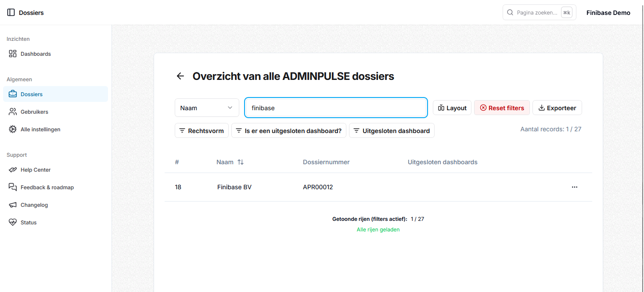Click the 'Aantal records: 1 / 27' text
This screenshot has width=644, height=292.
[x=551, y=129]
